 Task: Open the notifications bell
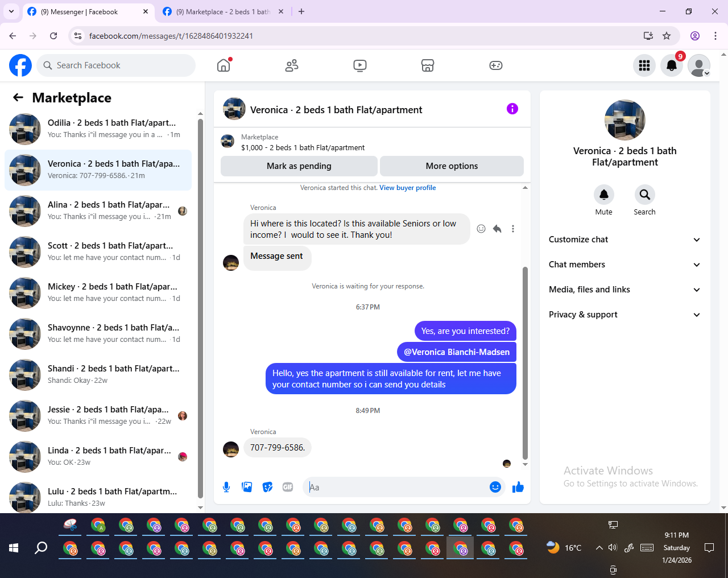(x=672, y=65)
